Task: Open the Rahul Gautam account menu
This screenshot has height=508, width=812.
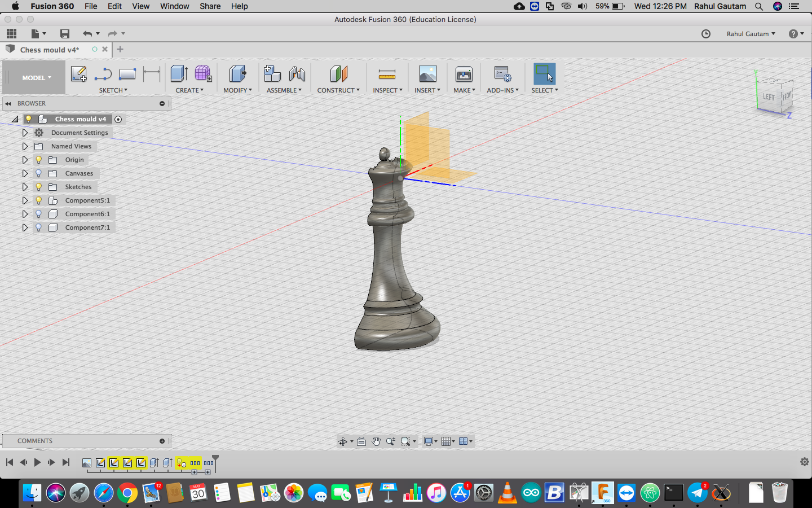Action: [751, 34]
